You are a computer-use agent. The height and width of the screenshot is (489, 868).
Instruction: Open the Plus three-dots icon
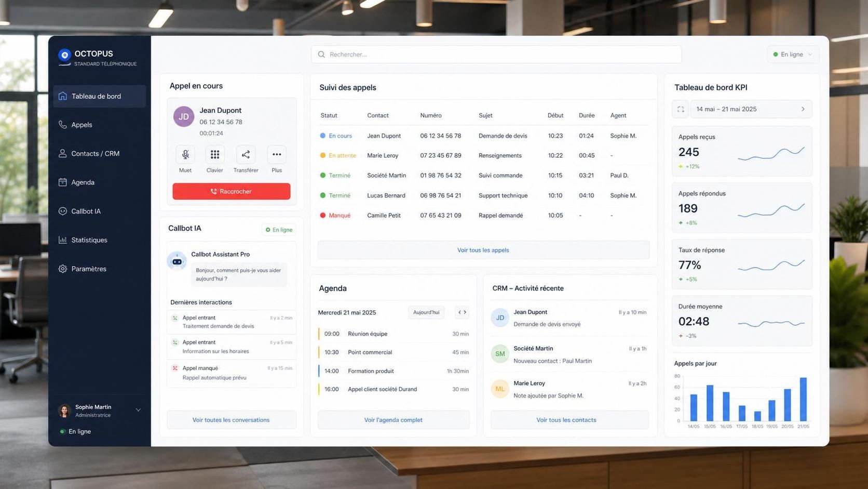coord(277,154)
